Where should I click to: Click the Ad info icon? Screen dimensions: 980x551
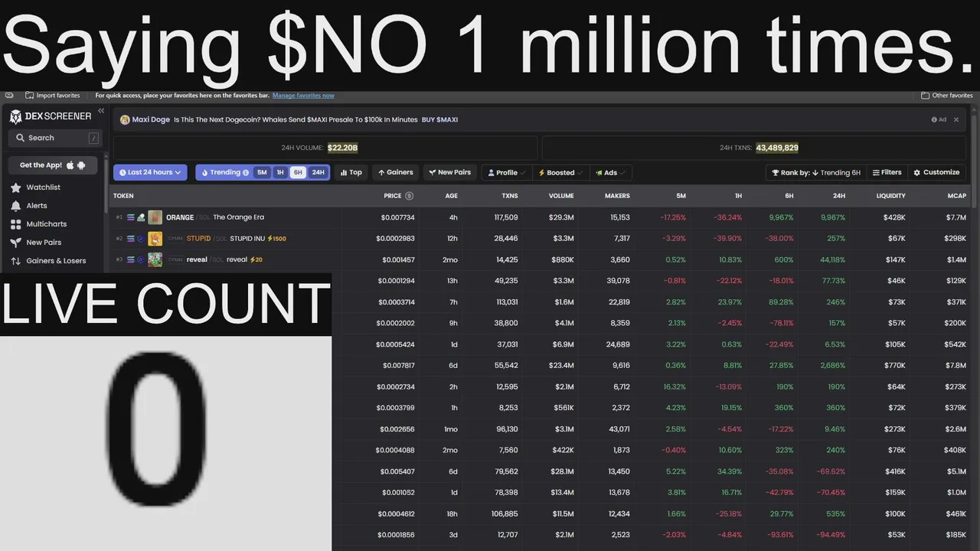click(934, 119)
